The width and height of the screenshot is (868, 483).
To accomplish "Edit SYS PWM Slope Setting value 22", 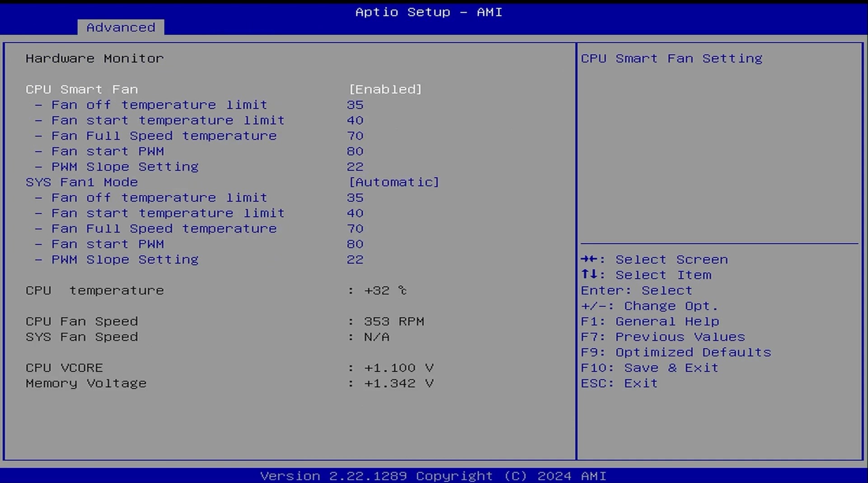I will click(x=355, y=260).
